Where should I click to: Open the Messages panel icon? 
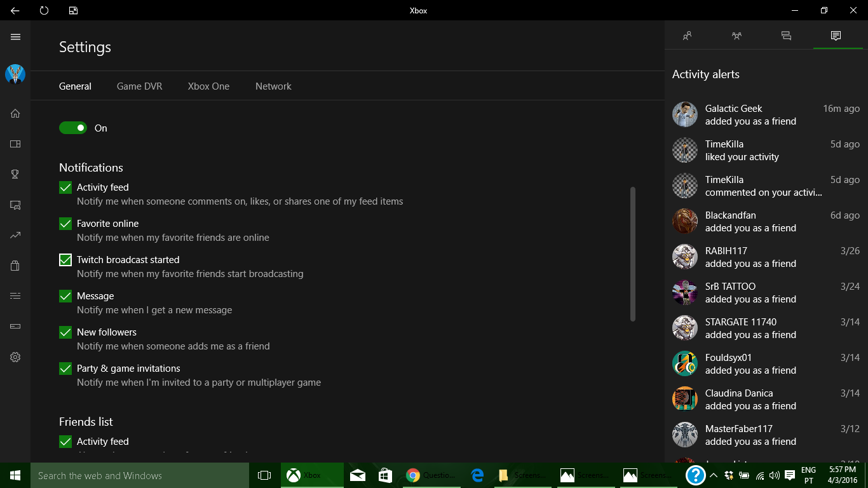pos(786,36)
